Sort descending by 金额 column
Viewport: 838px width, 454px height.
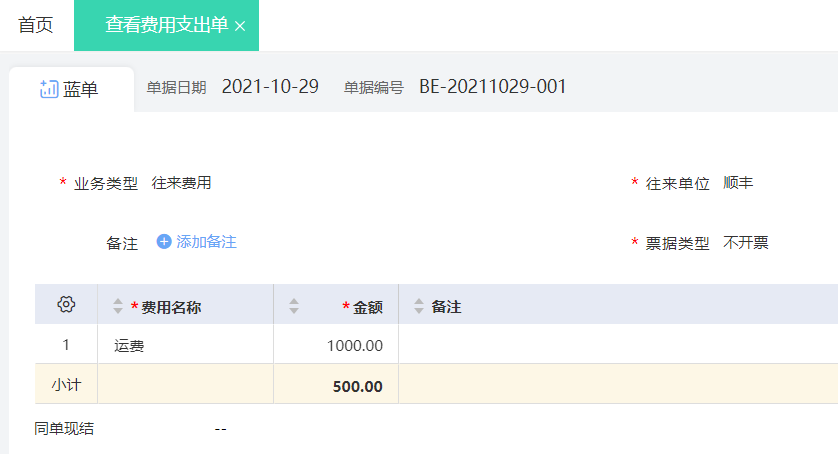coord(294,311)
